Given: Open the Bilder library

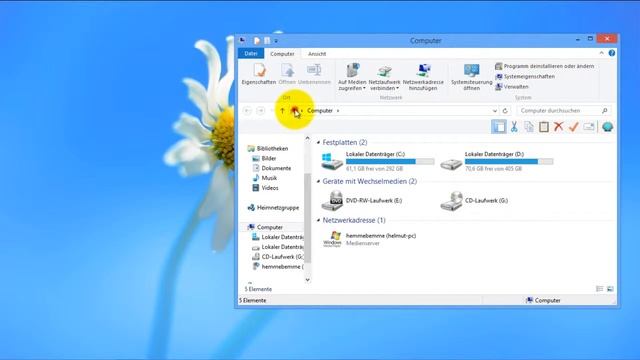Looking at the screenshot, I should click(264, 158).
